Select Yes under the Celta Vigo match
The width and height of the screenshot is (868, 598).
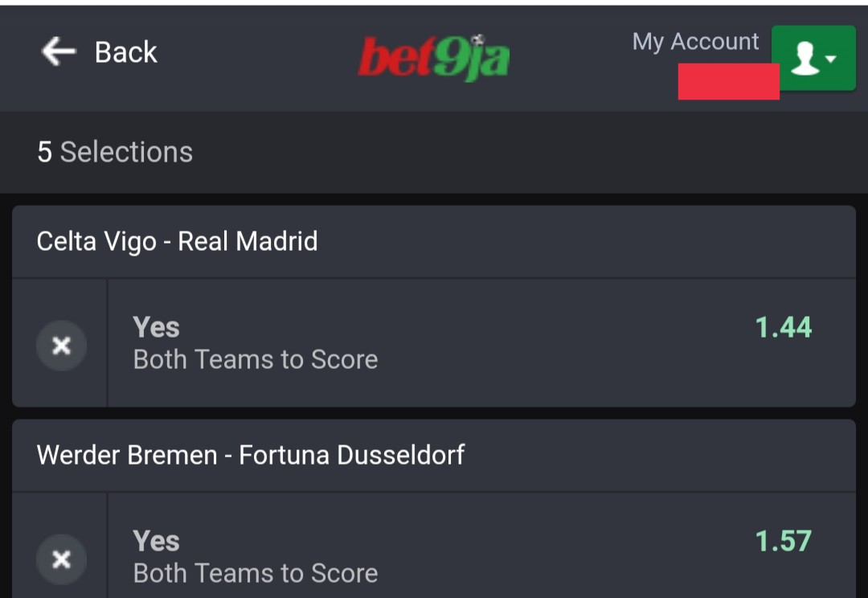[x=156, y=327]
